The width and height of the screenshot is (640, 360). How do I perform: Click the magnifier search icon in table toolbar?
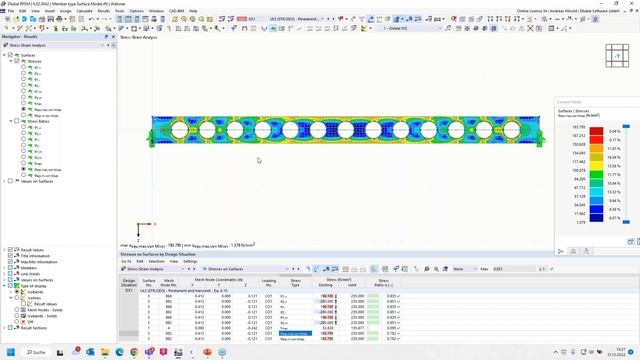pos(427,269)
